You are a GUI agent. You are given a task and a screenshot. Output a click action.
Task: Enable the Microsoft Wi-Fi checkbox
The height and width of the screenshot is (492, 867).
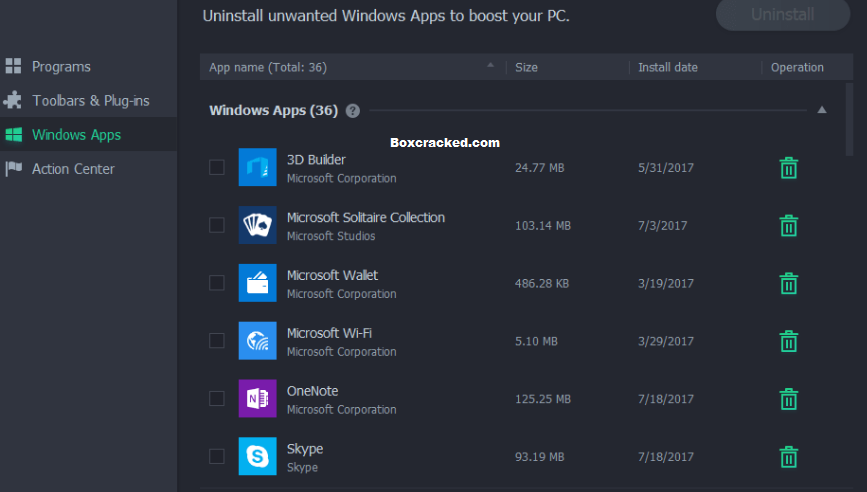click(x=217, y=341)
